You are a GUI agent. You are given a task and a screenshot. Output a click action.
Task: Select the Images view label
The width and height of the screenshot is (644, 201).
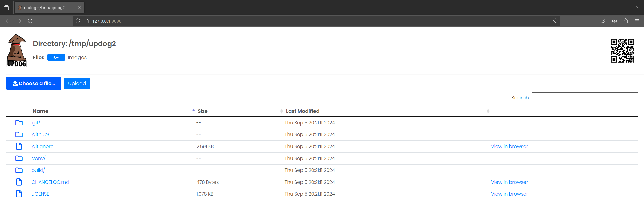[x=77, y=57]
